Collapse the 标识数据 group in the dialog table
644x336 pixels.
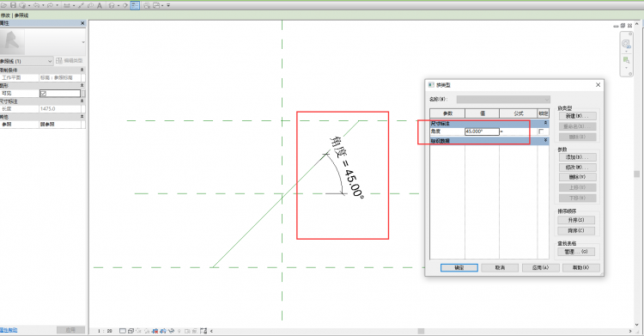point(545,141)
